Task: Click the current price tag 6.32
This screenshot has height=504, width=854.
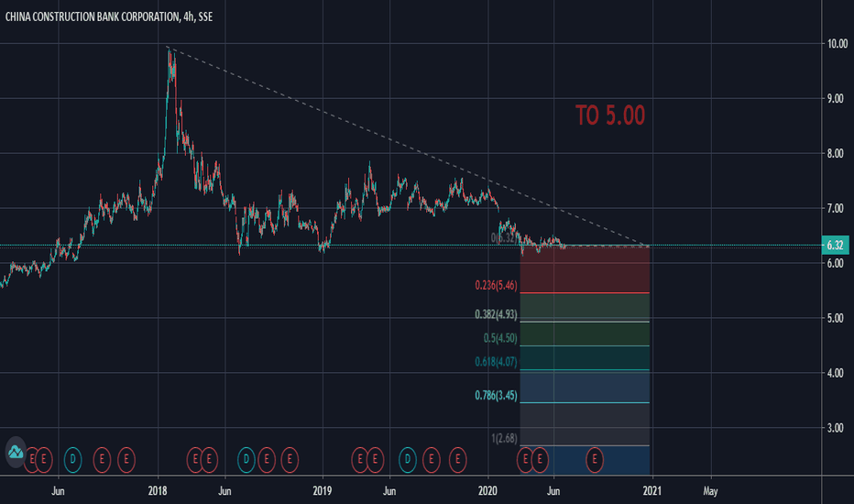Action: coord(835,246)
